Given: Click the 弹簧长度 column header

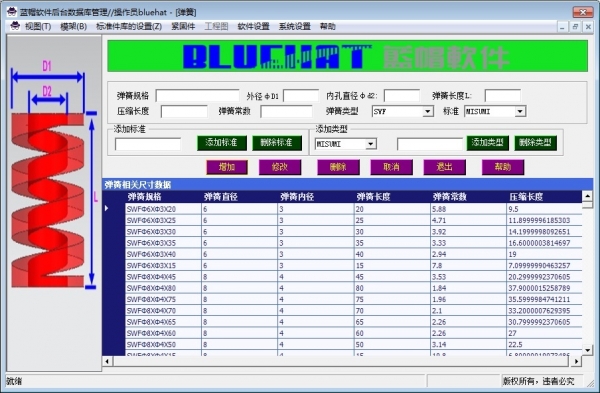Looking at the screenshot, I should (392, 197).
